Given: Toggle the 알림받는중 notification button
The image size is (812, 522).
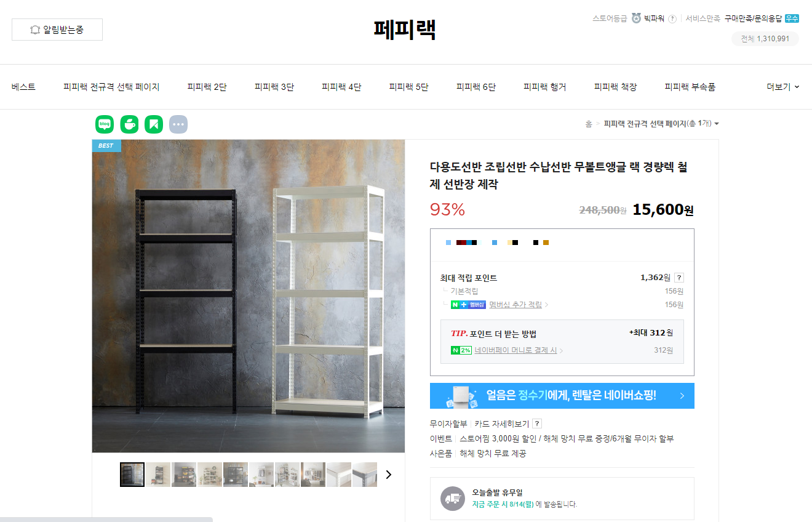Looking at the screenshot, I should [x=57, y=30].
